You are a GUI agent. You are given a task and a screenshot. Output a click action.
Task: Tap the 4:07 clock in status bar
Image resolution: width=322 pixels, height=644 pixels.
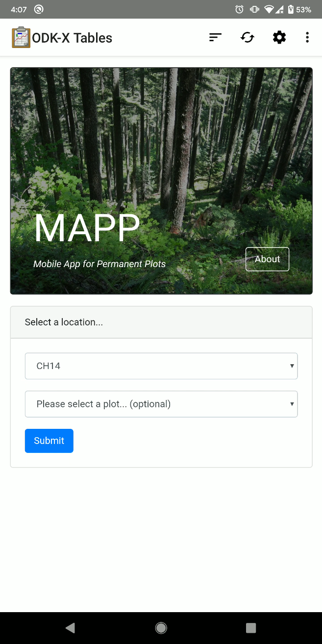point(19,9)
